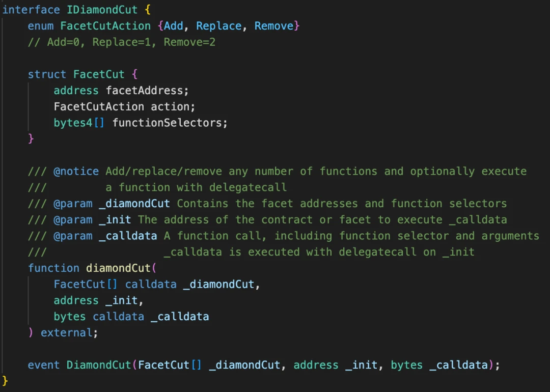Click the address _init function parameter line
This screenshot has height=392, width=550.
99,300
